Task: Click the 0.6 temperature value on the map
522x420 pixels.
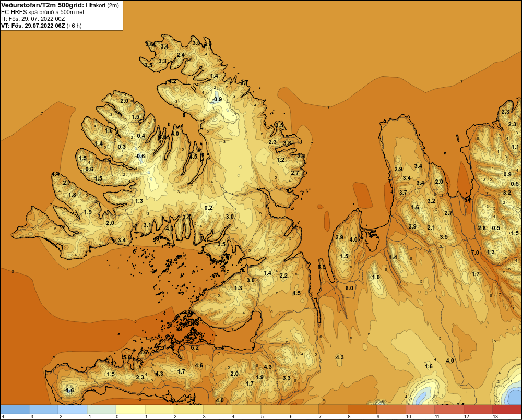Action: pos(89,169)
